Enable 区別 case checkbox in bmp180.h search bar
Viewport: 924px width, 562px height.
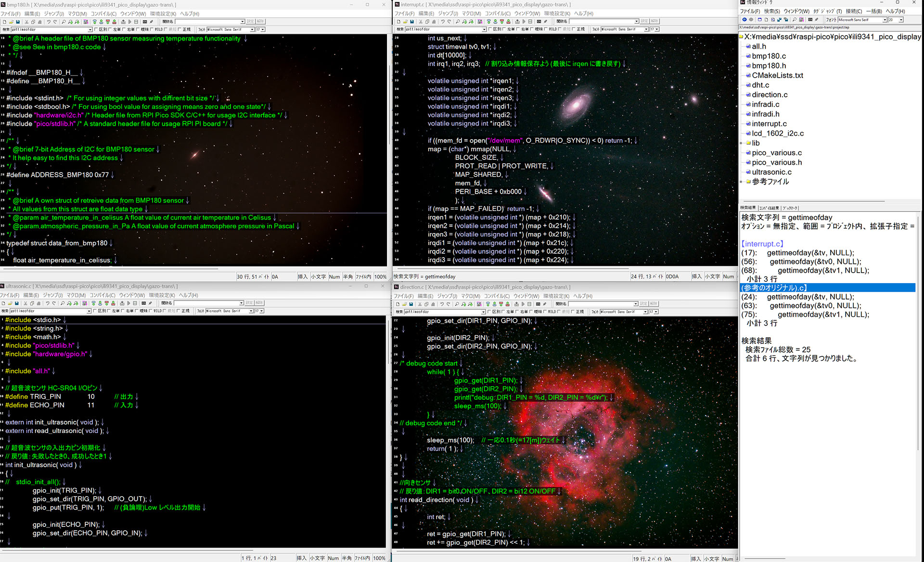[x=96, y=29]
